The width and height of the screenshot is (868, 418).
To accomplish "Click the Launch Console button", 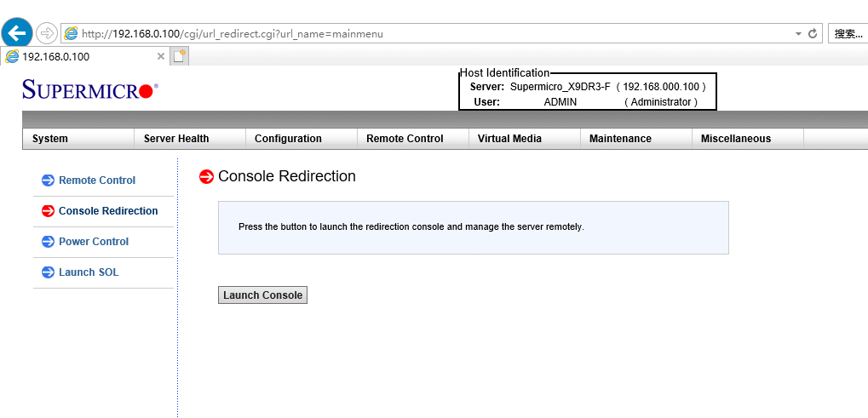I will (x=262, y=295).
